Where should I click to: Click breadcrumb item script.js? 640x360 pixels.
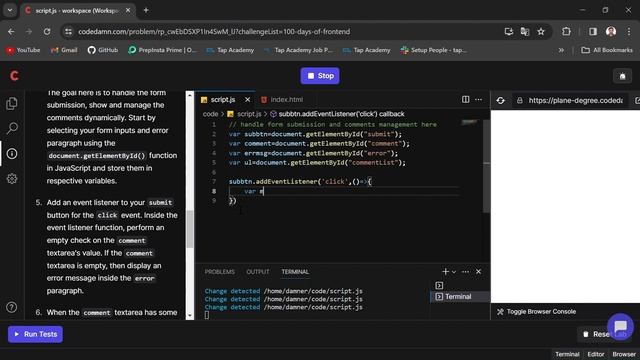tap(244, 114)
